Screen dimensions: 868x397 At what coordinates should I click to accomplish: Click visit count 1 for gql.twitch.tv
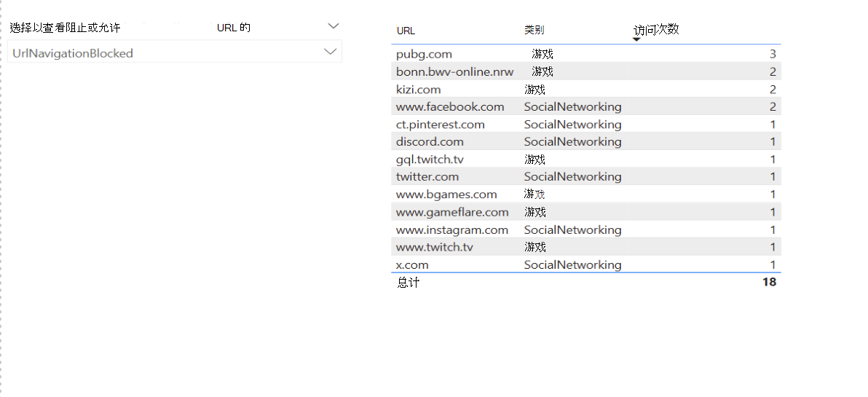pos(773,160)
